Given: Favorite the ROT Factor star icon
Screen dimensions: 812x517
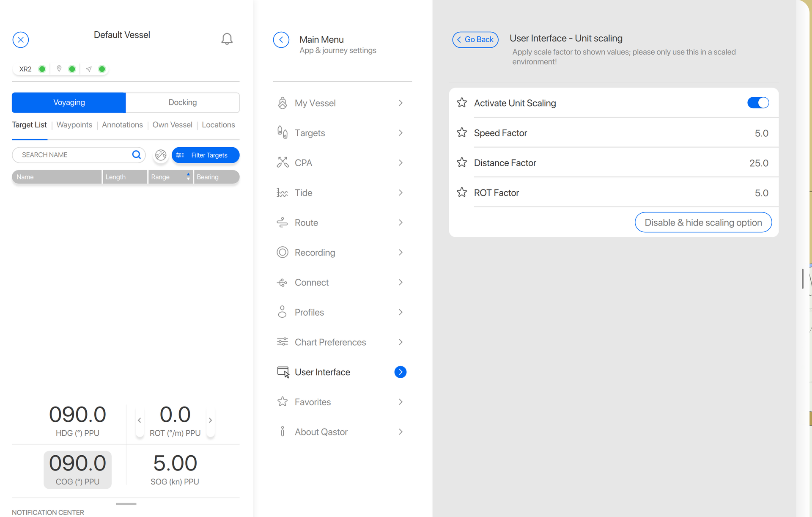Looking at the screenshot, I should [462, 192].
